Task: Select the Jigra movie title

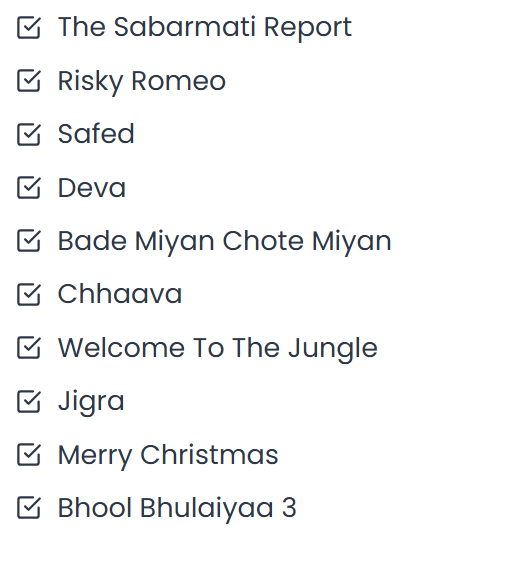Action: pos(91,402)
